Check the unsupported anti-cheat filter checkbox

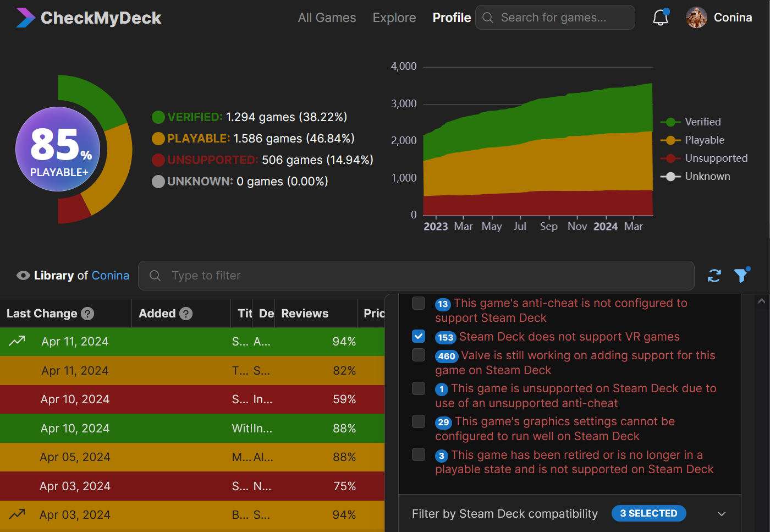tap(419, 388)
